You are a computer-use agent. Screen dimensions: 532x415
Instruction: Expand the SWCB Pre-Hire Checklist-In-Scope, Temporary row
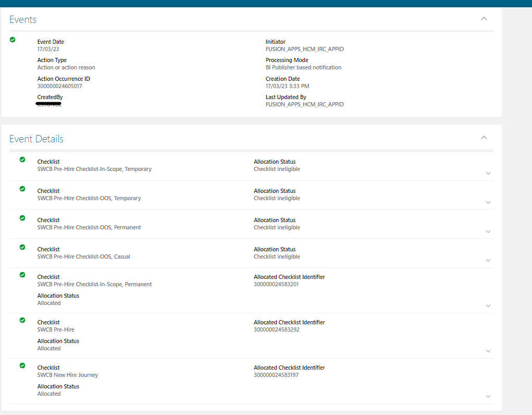coord(488,173)
